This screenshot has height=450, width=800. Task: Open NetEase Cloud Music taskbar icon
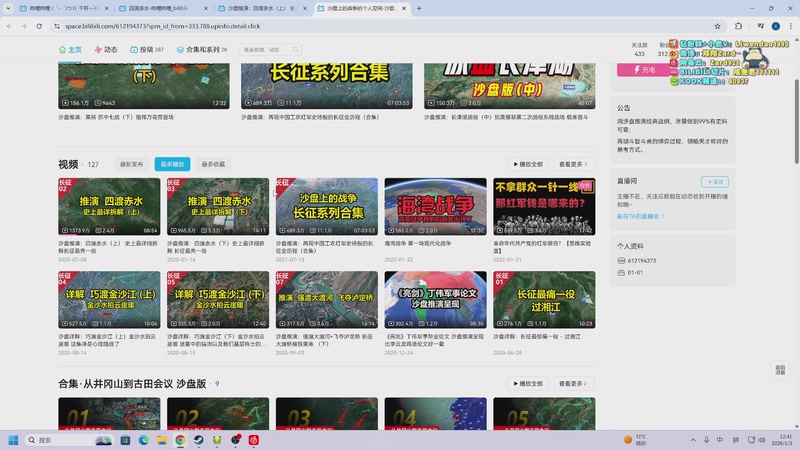254,440
